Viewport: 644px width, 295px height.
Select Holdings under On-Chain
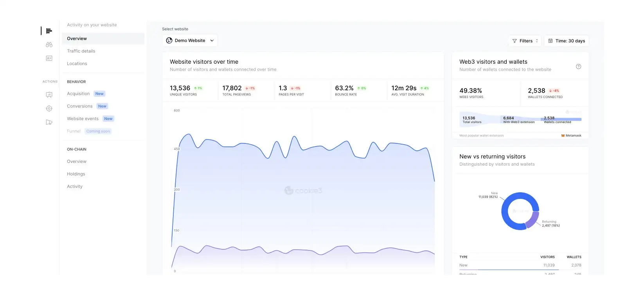[x=76, y=174]
